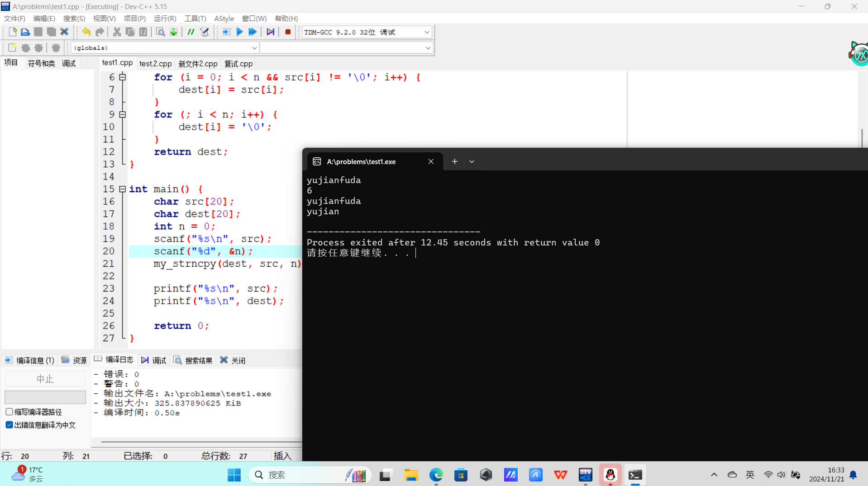This screenshot has width=868, height=486.
Task: Show hidden system tray icons
Action: [714, 475]
